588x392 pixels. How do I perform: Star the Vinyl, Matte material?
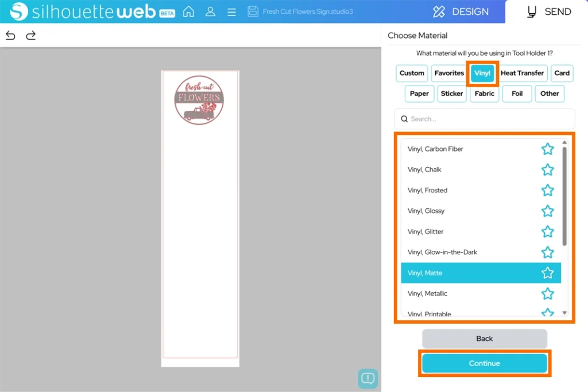pyautogui.click(x=547, y=273)
